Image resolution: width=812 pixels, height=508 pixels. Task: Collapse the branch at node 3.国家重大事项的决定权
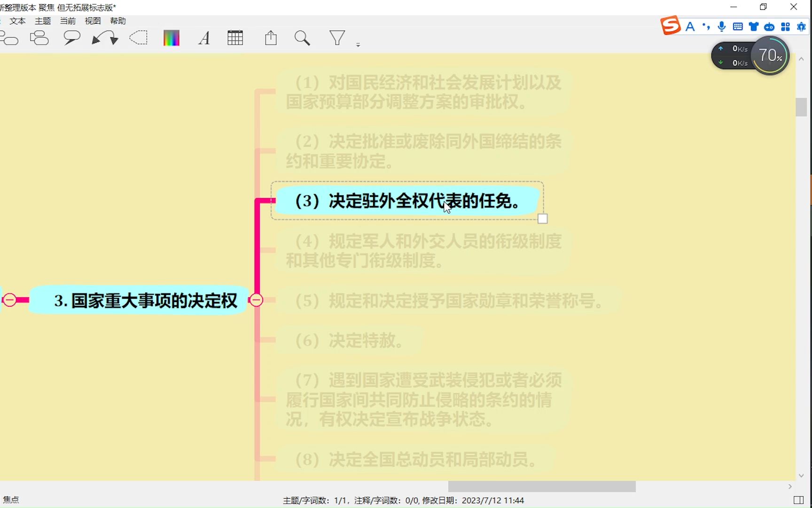pyautogui.click(x=257, y=300)
